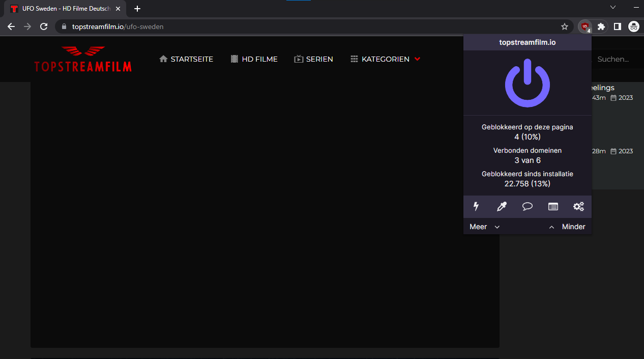The image size is (644, 359).
Task: Bookmark the page with the star icon
Action: coord(565,26)
